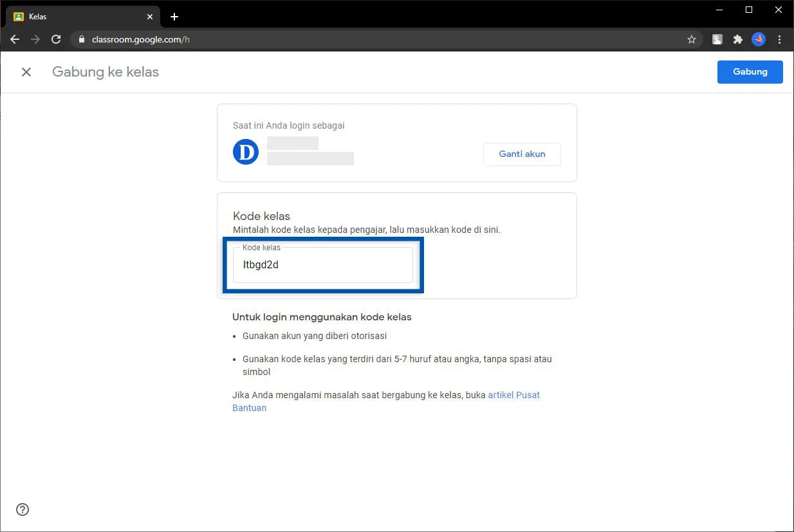The width and height of the screenshot is (794, 532).
Task: Open the Chrome three-dot menu
Action: coord(780,39)
